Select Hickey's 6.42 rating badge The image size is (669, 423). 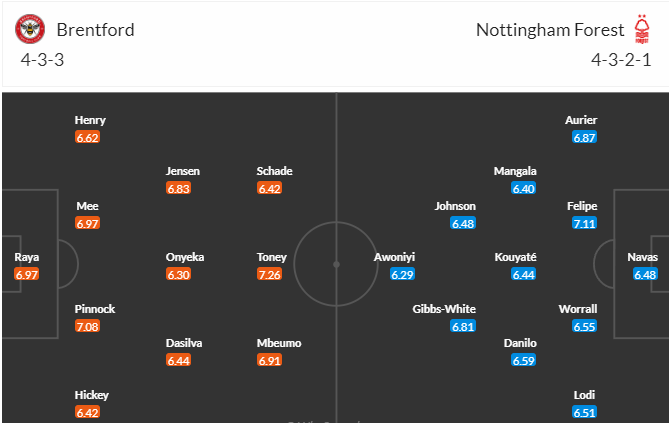(x=87, y=413)
